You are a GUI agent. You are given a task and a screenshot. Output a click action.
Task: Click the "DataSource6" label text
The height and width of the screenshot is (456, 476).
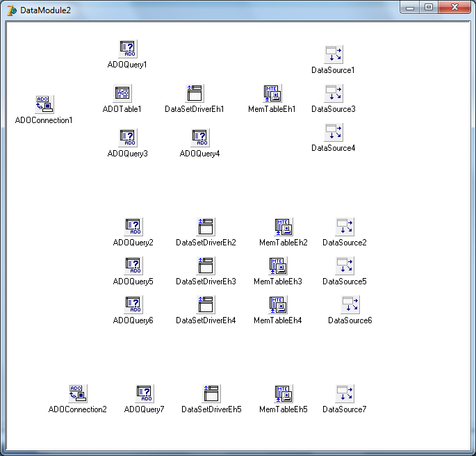click(350, 320)
